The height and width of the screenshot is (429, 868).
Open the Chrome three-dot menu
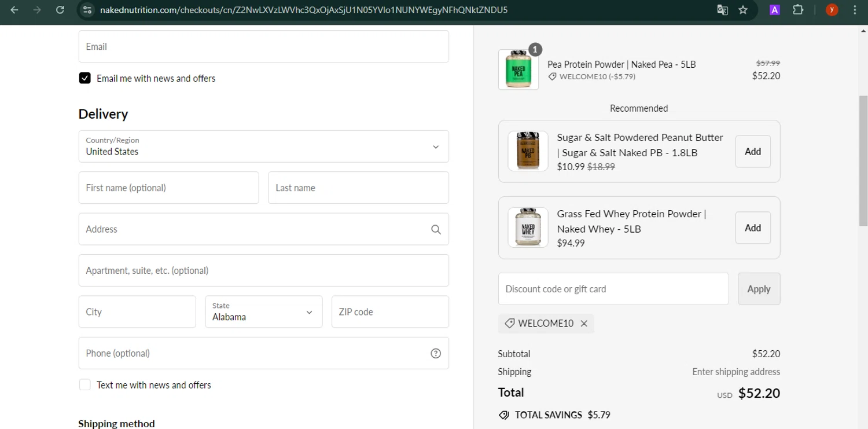855,10
